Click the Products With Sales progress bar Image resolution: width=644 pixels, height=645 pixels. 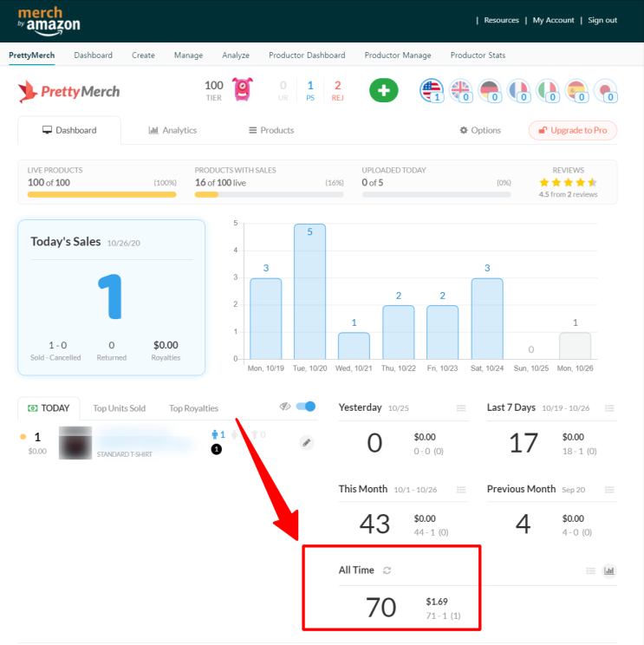(269, 194)
